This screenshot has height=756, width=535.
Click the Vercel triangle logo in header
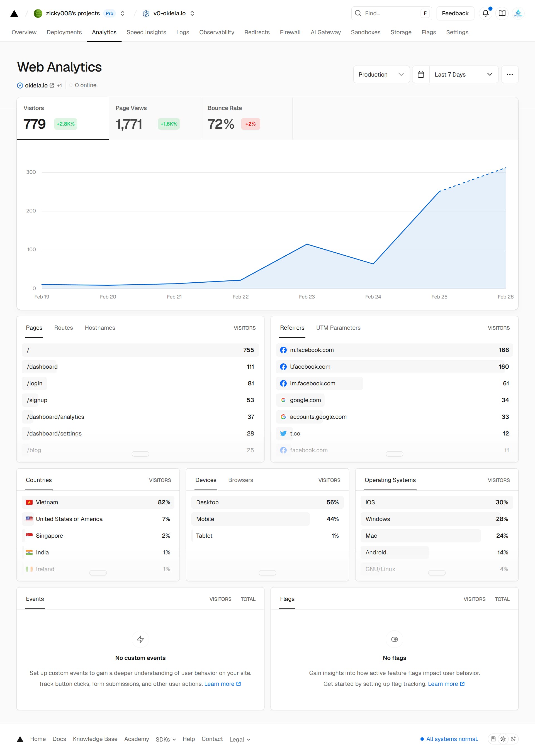pyautogui.click(x=14, y=13)
